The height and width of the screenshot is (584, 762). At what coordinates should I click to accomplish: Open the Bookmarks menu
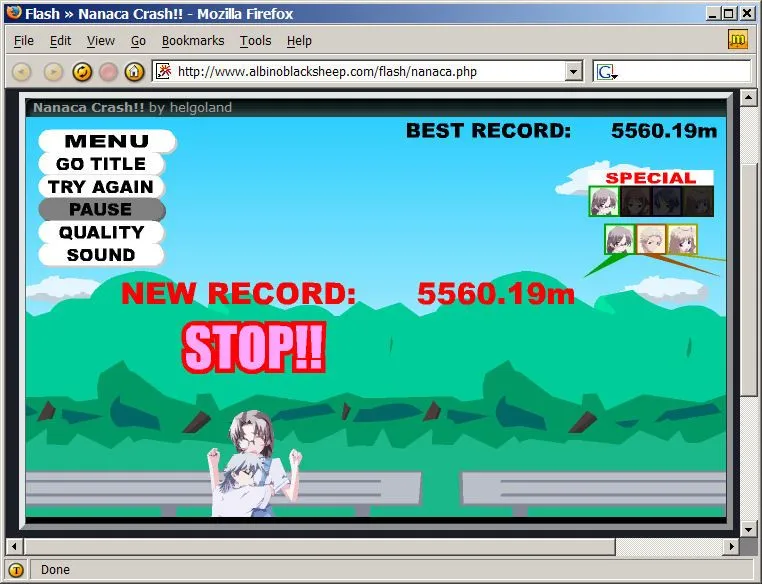[193, 41]
